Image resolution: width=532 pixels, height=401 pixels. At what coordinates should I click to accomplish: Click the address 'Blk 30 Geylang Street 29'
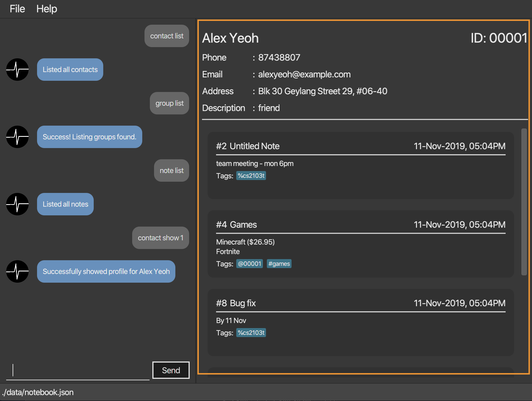[x=323, y=91]
